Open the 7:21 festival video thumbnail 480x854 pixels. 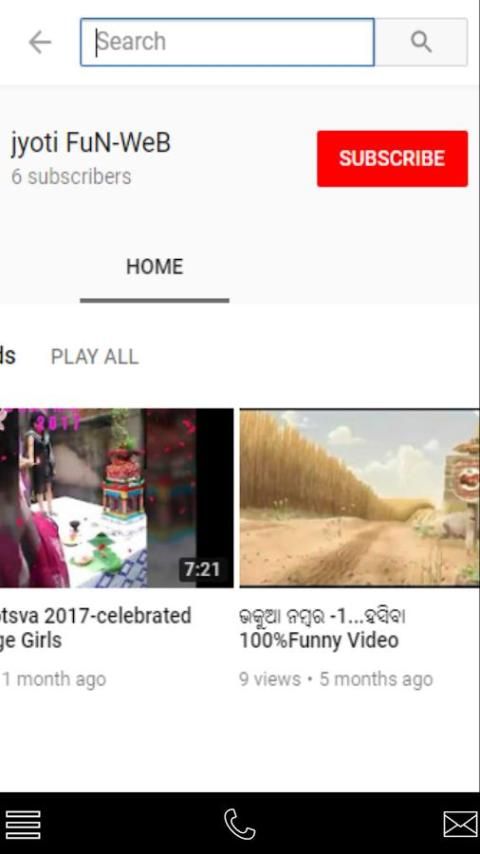(117, 498)
